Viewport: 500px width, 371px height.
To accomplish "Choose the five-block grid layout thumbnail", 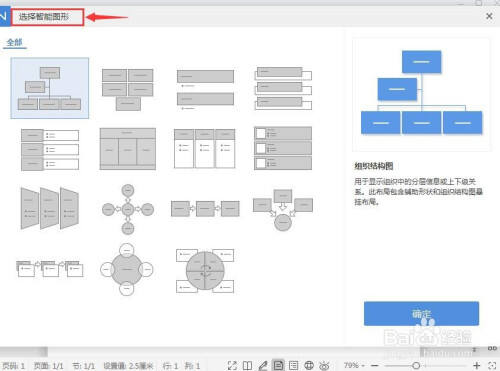I will tap(128, 89).
